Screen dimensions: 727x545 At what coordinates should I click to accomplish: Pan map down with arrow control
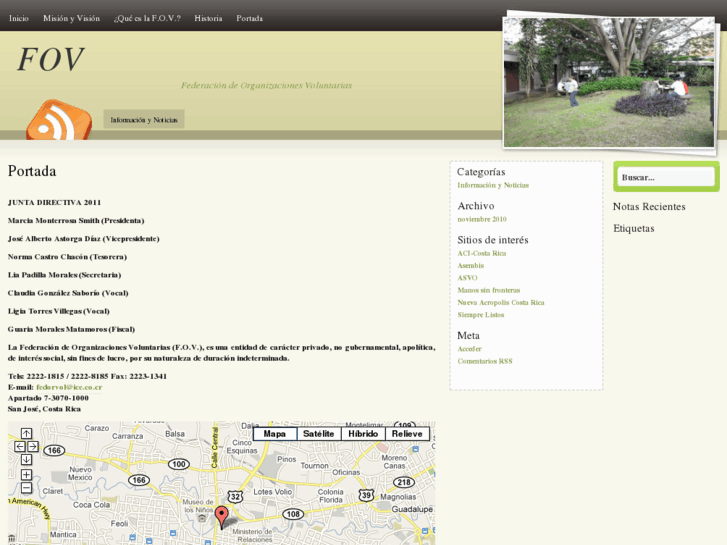pos(26,460)
